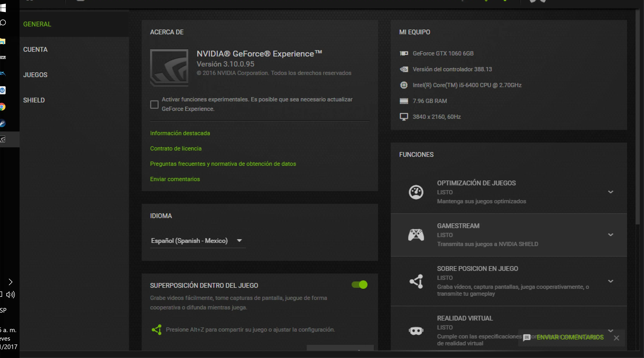The width and height of the screenshot is (644, 358).
Task: Click the Gamestream controller icon
Action: [x=416, y=235]
